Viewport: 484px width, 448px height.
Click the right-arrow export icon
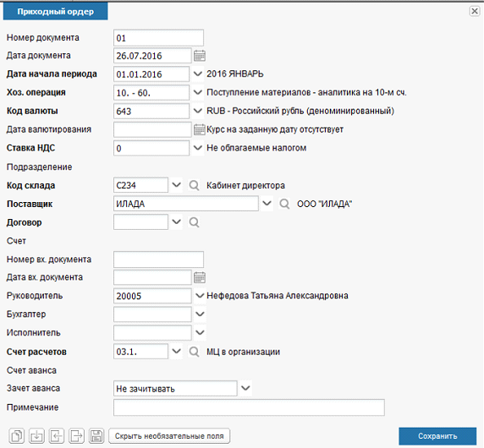click(x=76, y=436)
